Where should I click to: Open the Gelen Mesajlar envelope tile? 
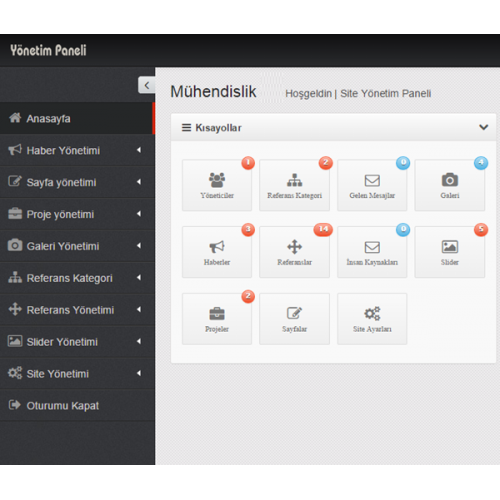click(x=372, y=185)
